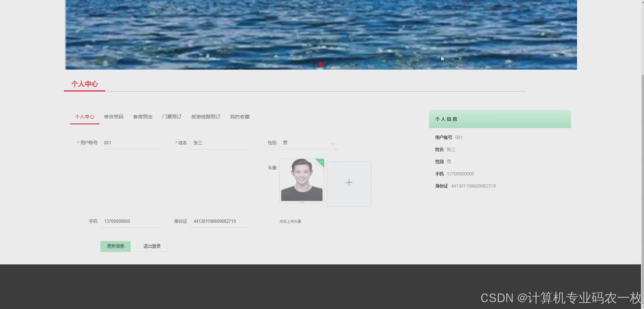Viewport: 644px width, 309px height.
Task: Click the dropdown arrow next to 性别
Action: tap(333, 143)
